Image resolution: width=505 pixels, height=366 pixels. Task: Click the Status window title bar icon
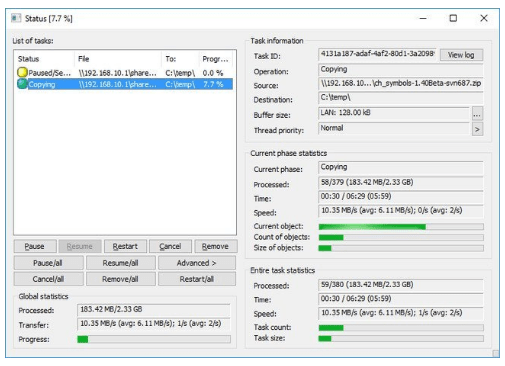tap(16, 18)
